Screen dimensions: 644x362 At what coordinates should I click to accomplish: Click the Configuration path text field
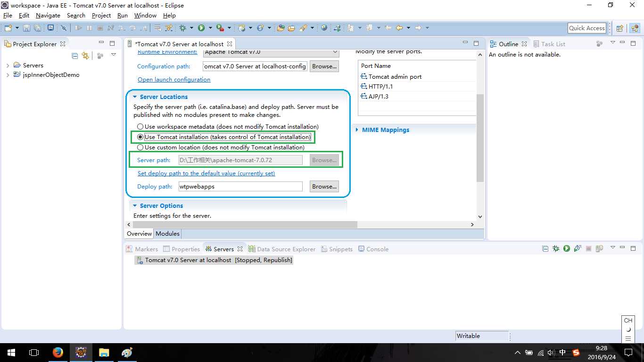point(255,66)
